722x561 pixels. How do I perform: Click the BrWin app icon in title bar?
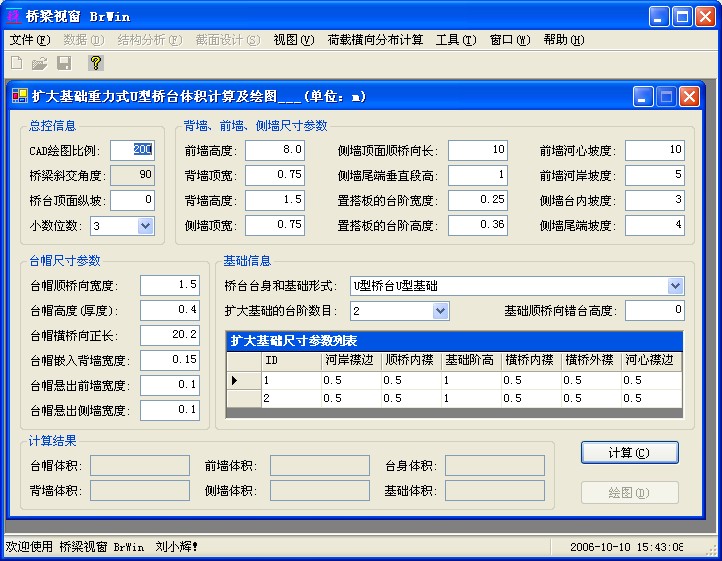(15, 16)
